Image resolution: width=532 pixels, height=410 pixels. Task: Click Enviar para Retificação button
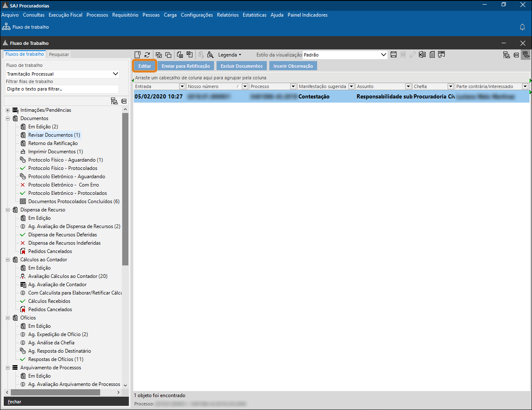click(185, 66)
